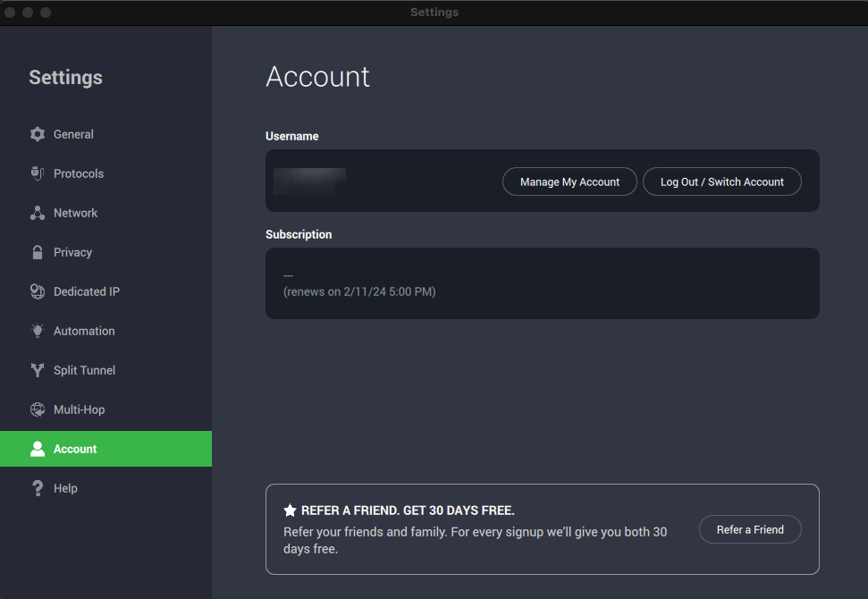The height and width of the screenshot is (599, 868).
Task: Click the General gear icon
Action: point(37,134)
